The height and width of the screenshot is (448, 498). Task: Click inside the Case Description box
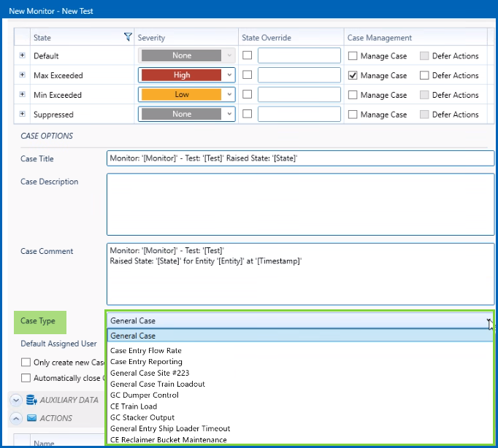pyautogui.click(x=300, y=204)
